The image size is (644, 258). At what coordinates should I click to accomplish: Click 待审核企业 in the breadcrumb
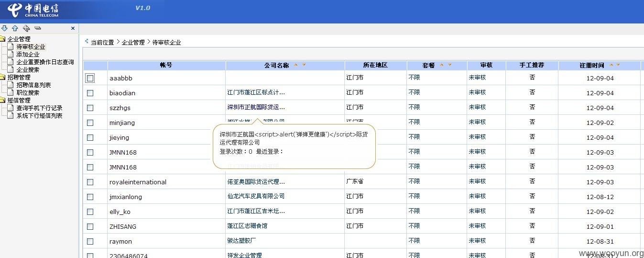click(166, 42)
